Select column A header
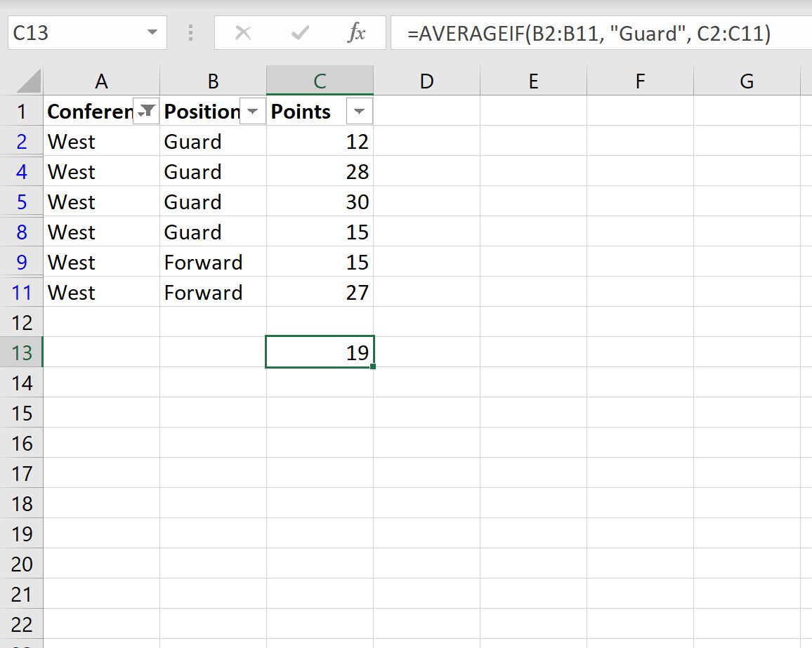 coord(101,81)
